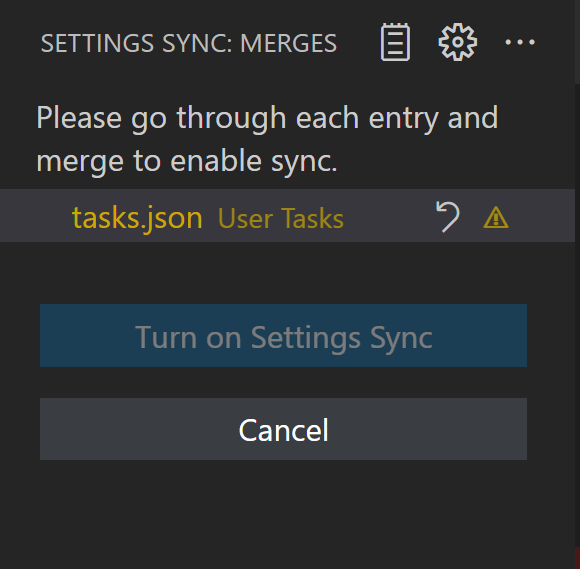Click the curved-arrow icon on the tasks.json row

coord(448,217)
